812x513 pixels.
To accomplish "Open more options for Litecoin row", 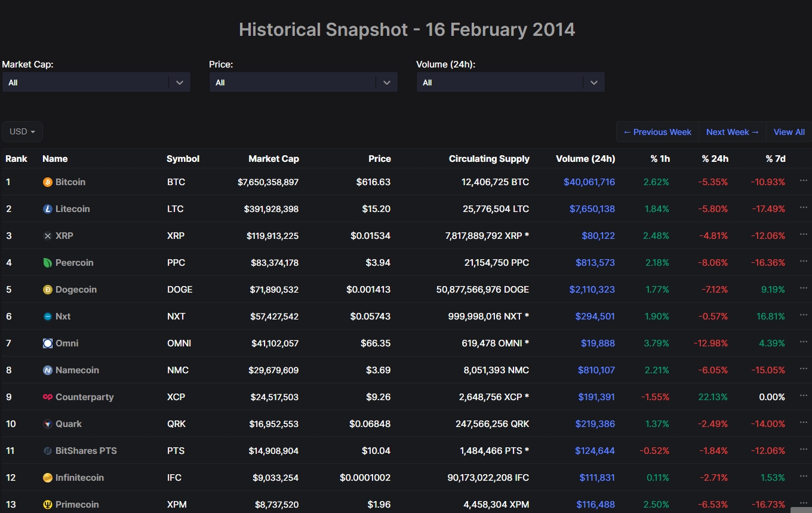I will coord(803,207).
